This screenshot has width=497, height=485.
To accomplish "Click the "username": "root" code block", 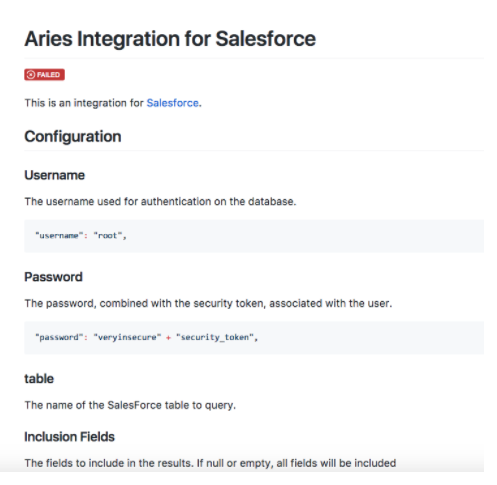I will click(254, 236).
